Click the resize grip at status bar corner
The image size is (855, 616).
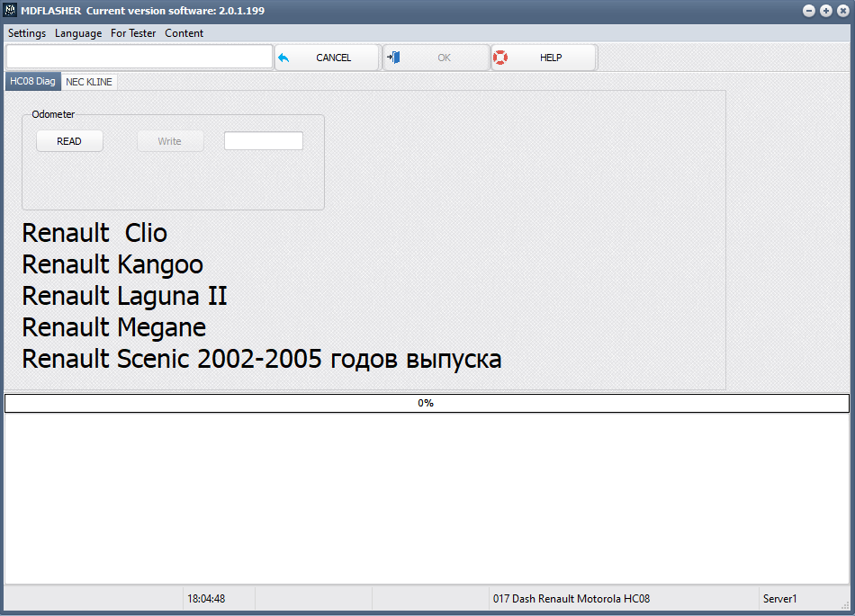[x=846, y=606]
